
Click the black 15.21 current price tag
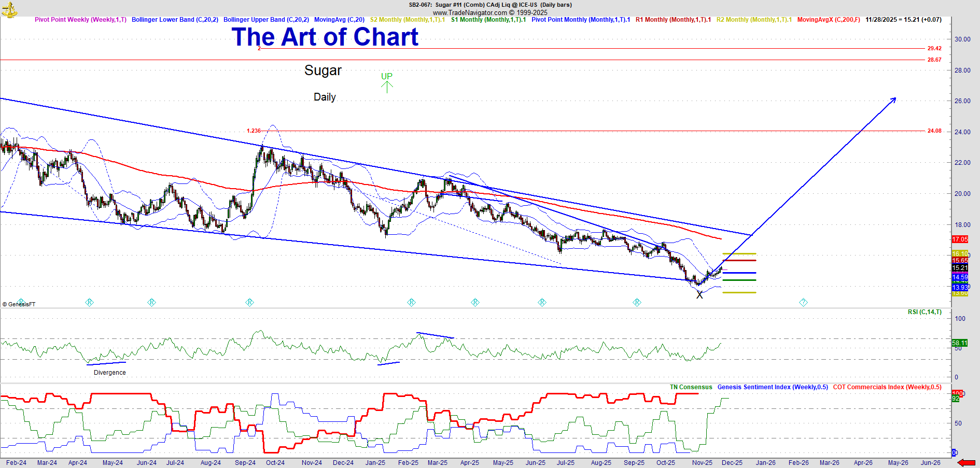(x=960, y=268)
